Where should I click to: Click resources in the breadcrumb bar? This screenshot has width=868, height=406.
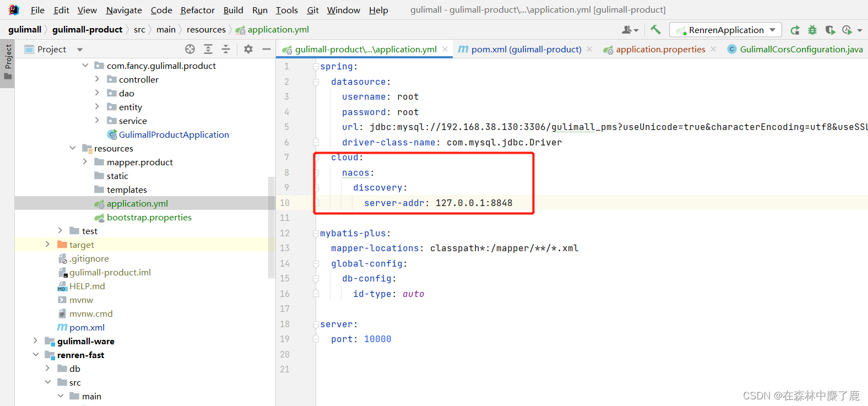pyautogui.click(x=206, y=30)
